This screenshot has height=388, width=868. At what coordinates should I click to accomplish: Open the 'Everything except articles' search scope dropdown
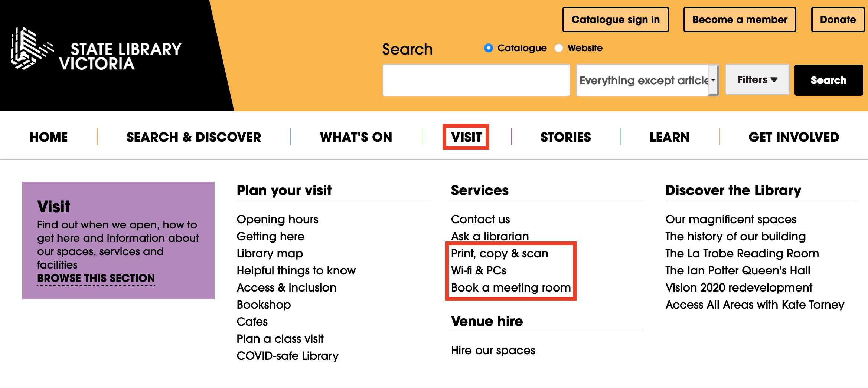tap(647, 80)
